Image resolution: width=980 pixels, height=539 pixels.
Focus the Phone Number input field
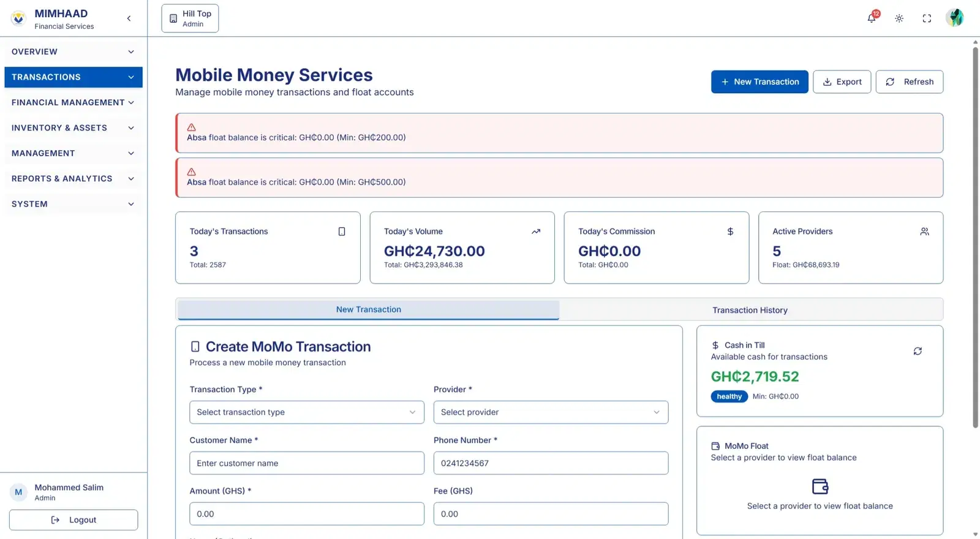551,463
